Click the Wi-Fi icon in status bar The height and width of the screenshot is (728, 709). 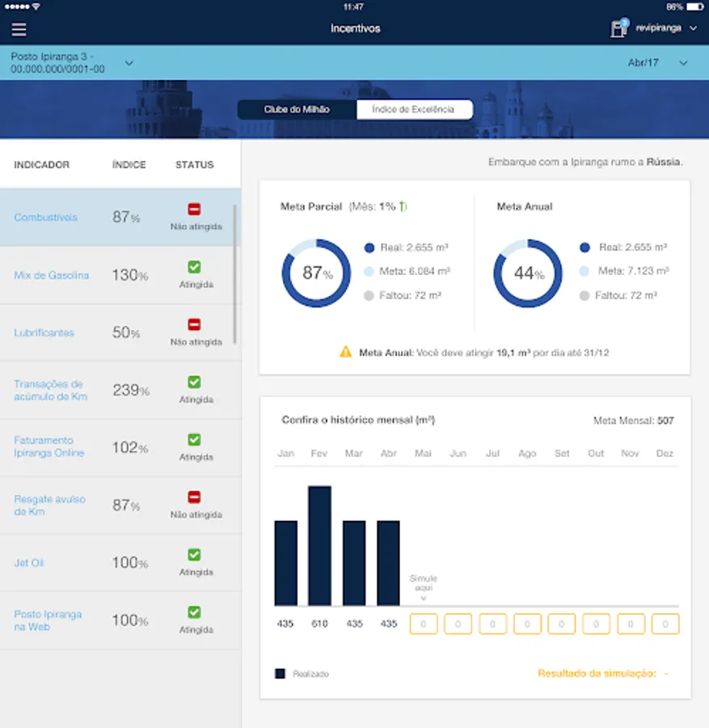36,6
